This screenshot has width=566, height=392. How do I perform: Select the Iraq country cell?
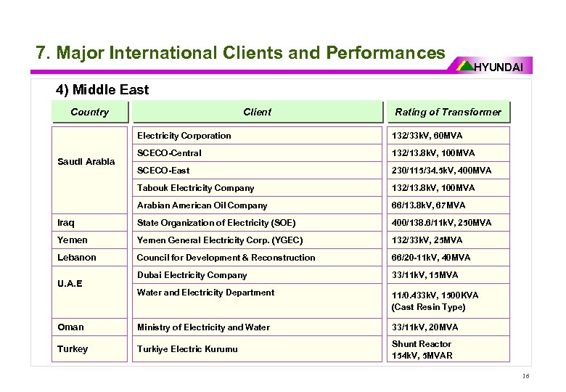89,223
